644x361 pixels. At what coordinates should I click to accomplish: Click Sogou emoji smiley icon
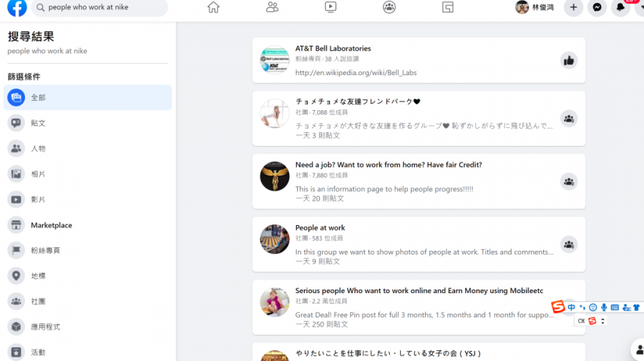[592, 307]
